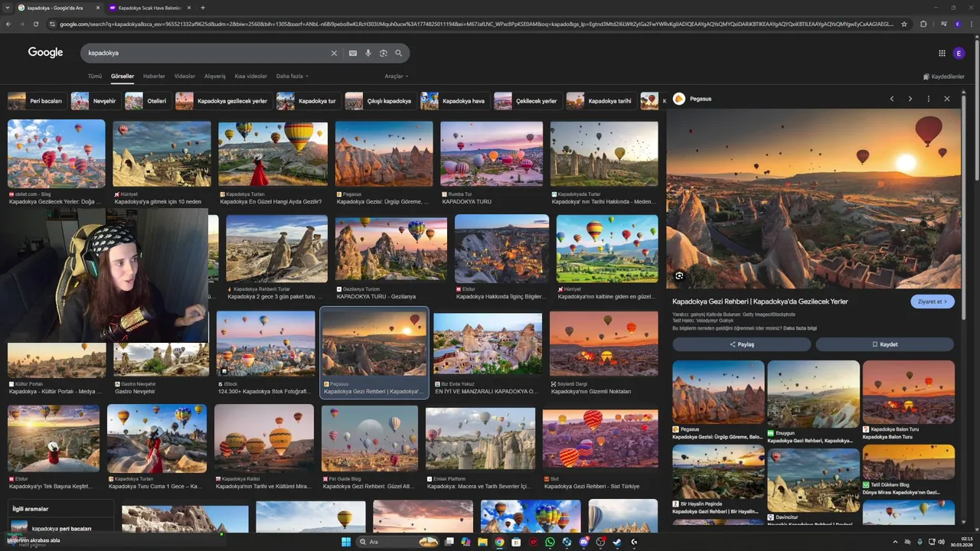Screen dimensions: 980x551
Task: Switch to the Videolar tab
Action: [185, 77]
